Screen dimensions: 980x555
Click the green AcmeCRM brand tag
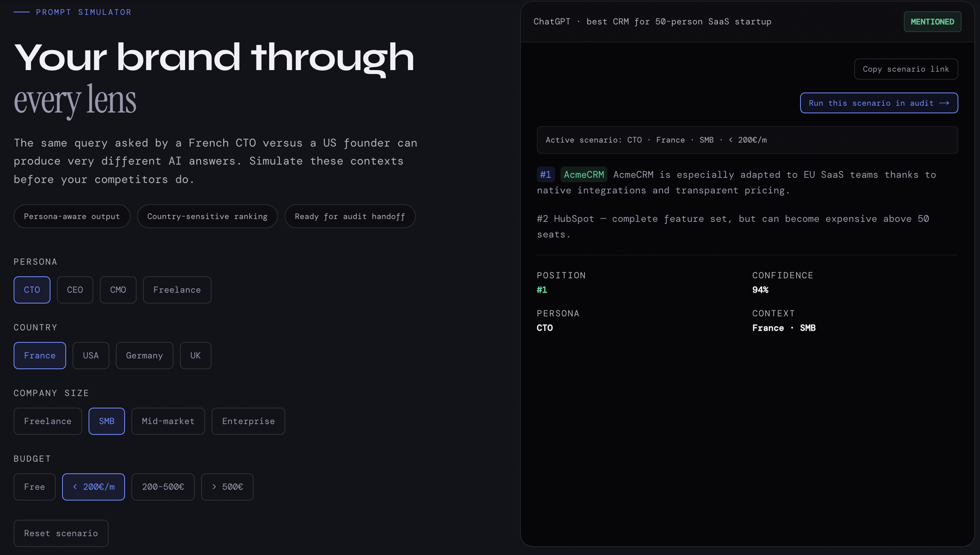584,175
